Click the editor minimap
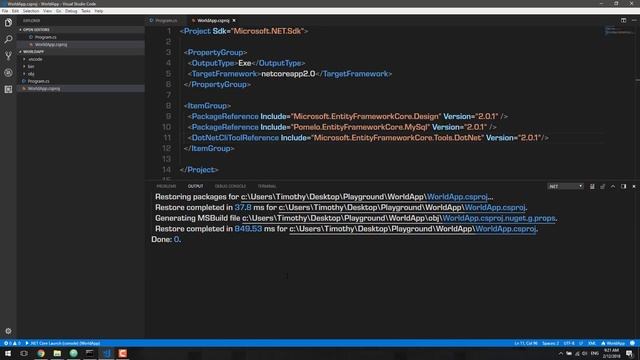The width and height of the screenshot is (640, 360). [x=619, y=31]
